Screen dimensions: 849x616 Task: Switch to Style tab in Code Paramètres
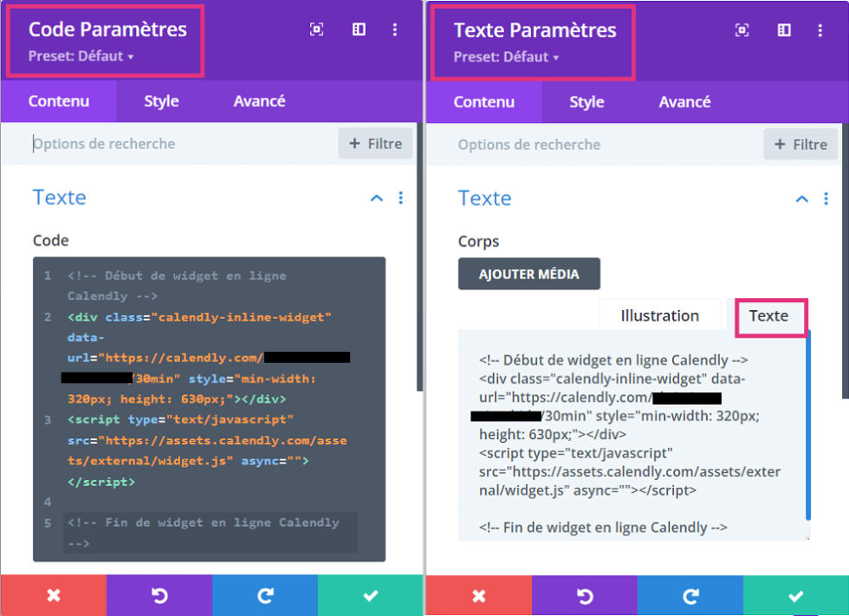[161, 101]
